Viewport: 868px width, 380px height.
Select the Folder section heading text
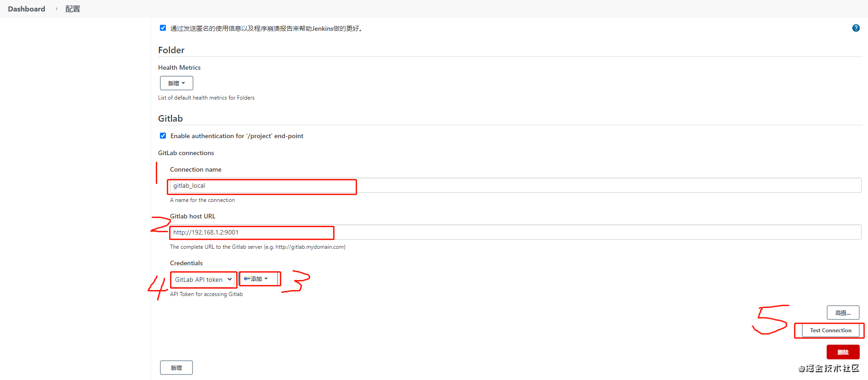tap(171, 50)
